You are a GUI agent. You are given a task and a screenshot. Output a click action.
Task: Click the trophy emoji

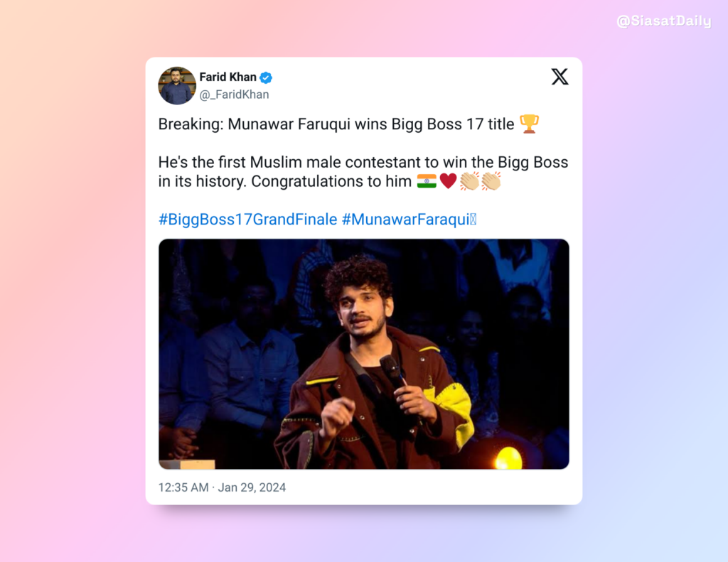coord(529,124)
